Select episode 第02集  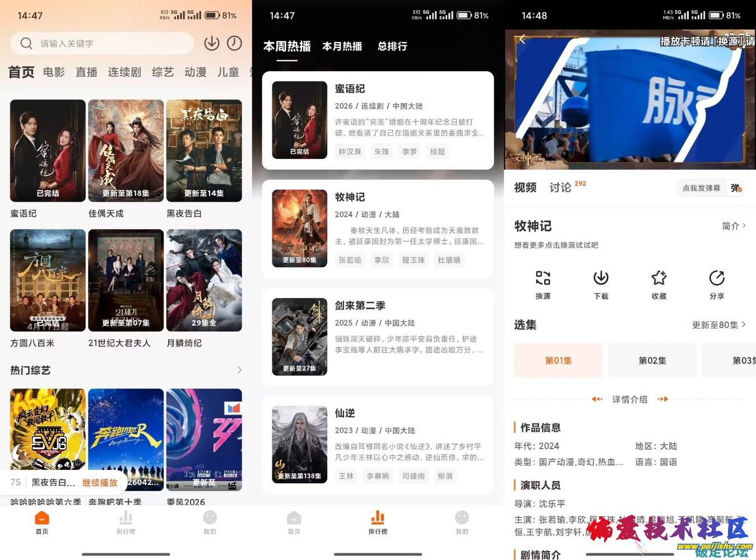pyautogui.click(x=652, y=360)
